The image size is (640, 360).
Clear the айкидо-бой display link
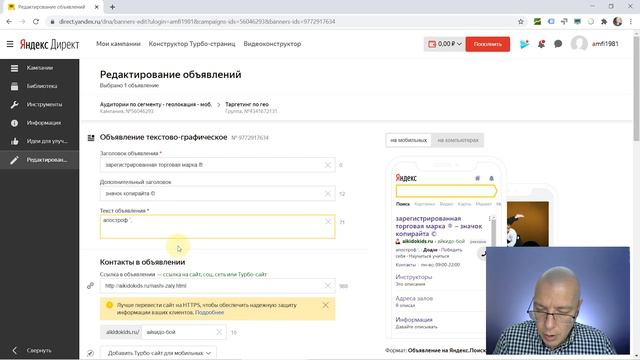tap(219, 332)
